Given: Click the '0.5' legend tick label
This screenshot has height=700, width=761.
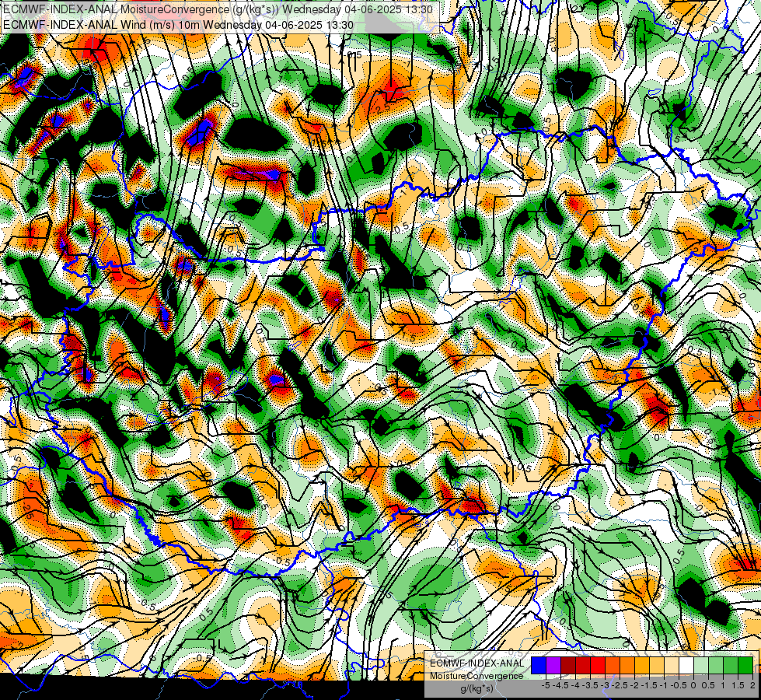Looking at the screenshot, I should (708, 685).
